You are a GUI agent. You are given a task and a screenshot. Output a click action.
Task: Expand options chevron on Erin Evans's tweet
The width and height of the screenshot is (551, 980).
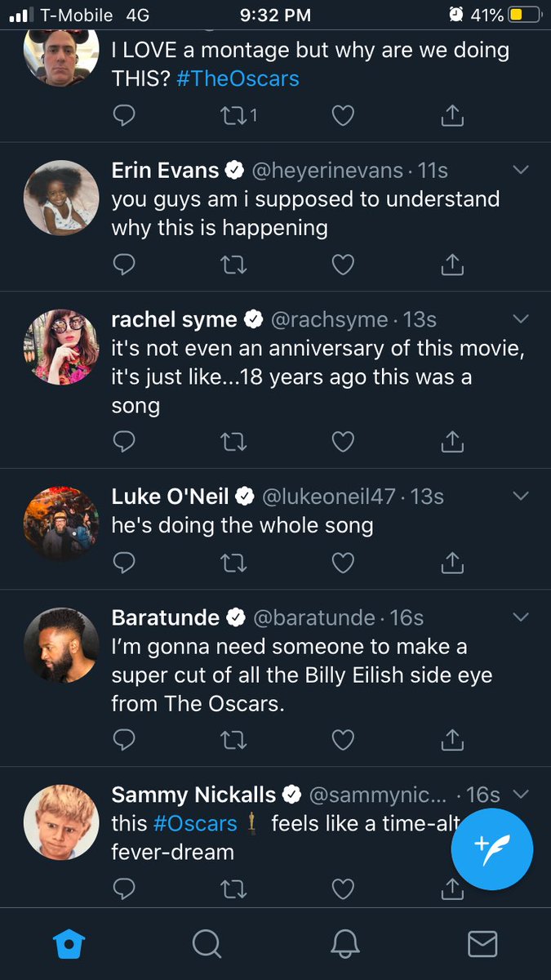point(520,170)
